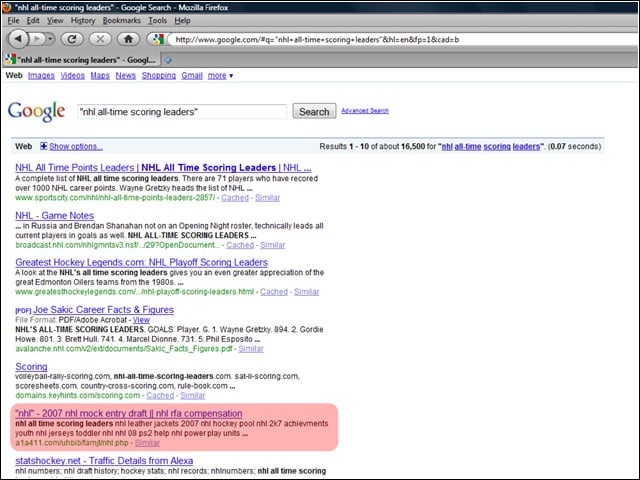Open the history dropdown arrow next to Forward
Viewport: 640px width, 480px height.
(x=50, y=39)
